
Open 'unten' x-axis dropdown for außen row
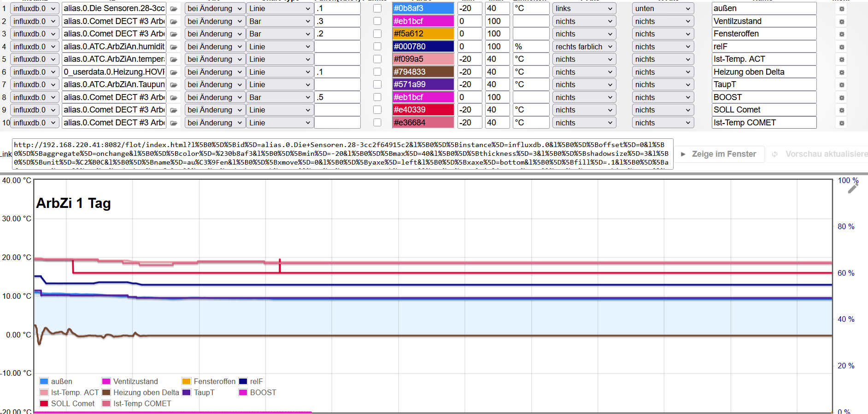[663, 8]
